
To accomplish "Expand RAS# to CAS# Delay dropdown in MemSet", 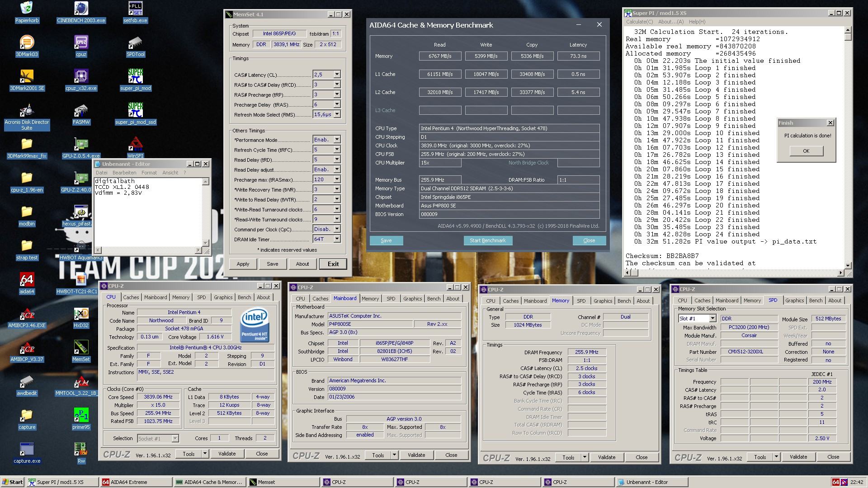I will click(x=337, y=84).
